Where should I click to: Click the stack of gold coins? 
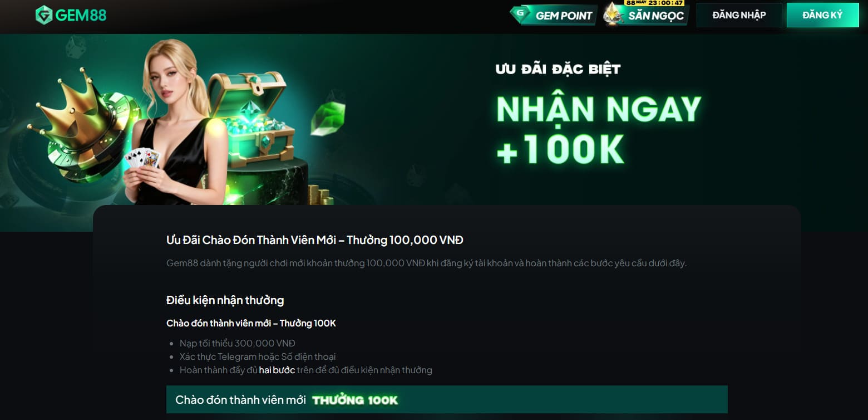pyautogui.click(x=320, y=195)
